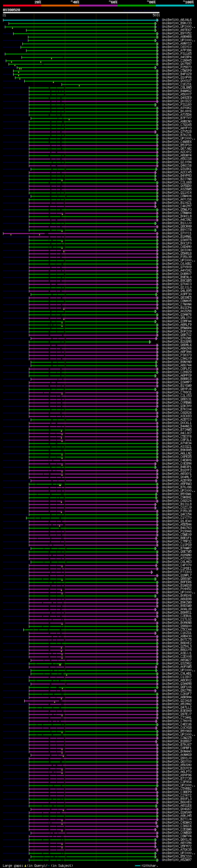This screenshot has width=197, height=868.
Task: Choose the UniRef100_D0CKL1 row label
Action: click(x=177, y=423)
